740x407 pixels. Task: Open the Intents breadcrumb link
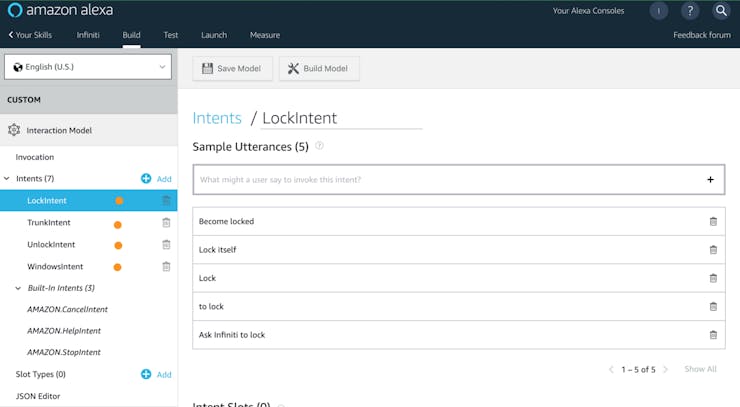pyautogui.click(x=217, y=118)
